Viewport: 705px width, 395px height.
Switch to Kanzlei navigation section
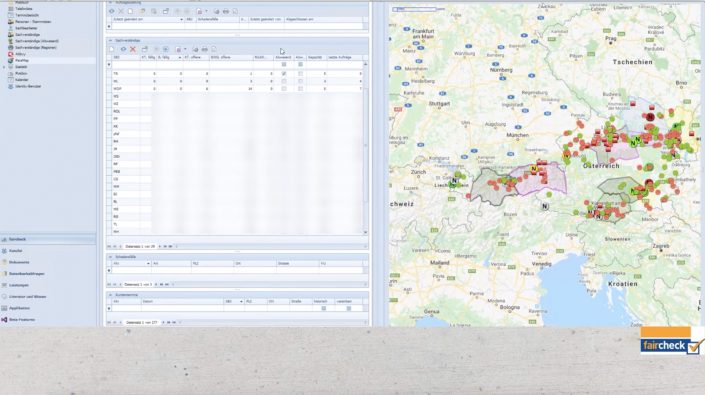point(16,251)
